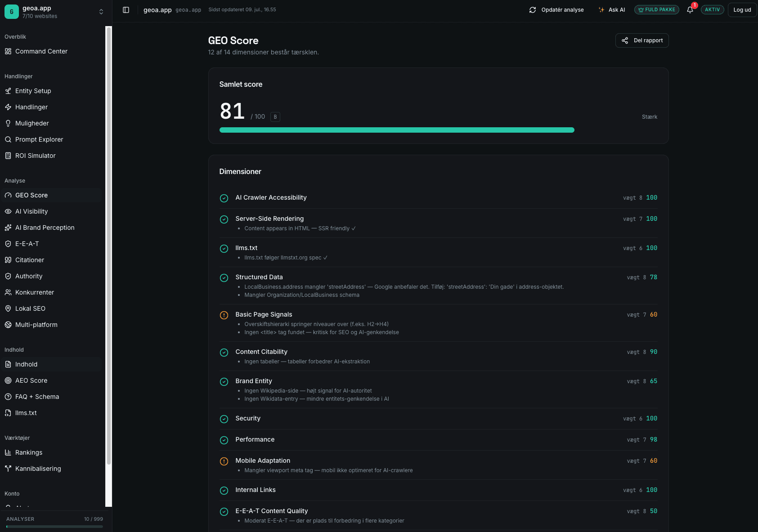Click the Basic Page Signals warning icon

(224, 315)
